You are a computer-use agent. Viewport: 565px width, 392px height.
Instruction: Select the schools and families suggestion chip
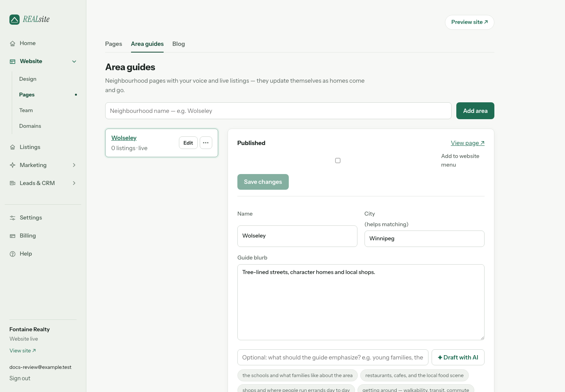pyautogui.click(x=297, y=376)
